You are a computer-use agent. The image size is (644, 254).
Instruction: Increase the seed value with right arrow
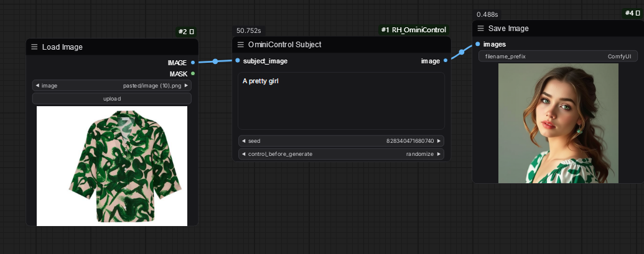(x=439, y=141)
